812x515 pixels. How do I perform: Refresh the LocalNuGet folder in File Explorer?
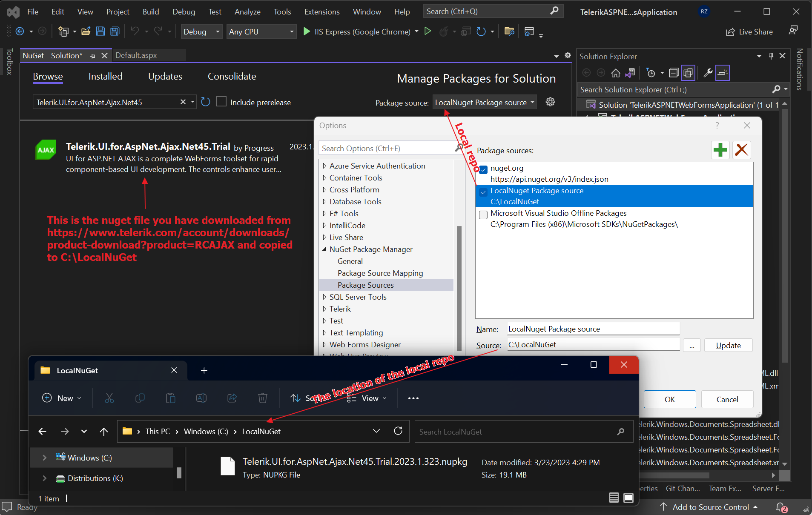(x=398, y=431)
